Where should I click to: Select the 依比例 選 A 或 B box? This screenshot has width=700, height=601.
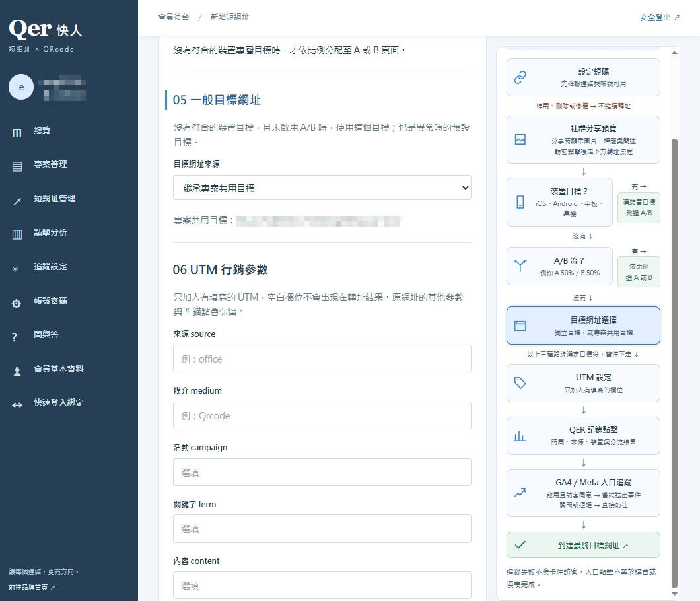click(639, 271)
